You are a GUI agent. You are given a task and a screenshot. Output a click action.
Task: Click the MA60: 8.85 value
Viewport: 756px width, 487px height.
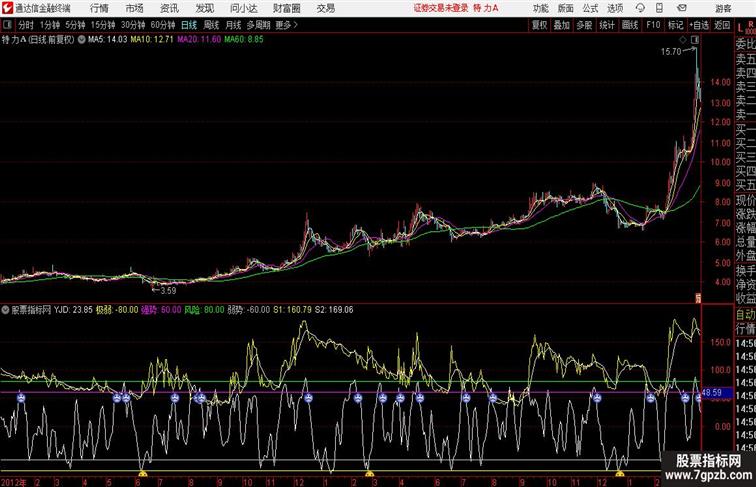244,40
